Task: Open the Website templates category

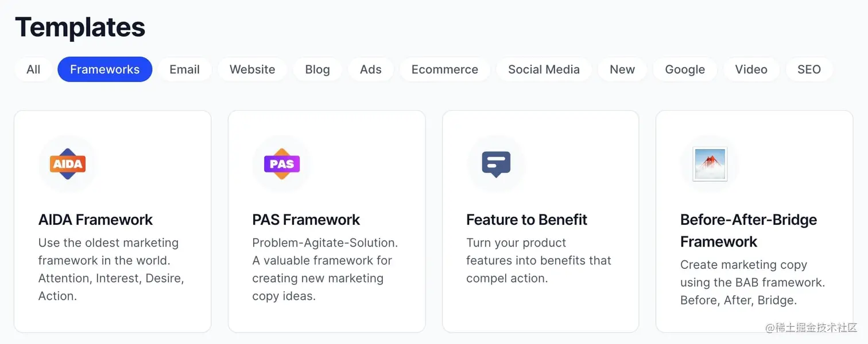Action: click(252, 69)
